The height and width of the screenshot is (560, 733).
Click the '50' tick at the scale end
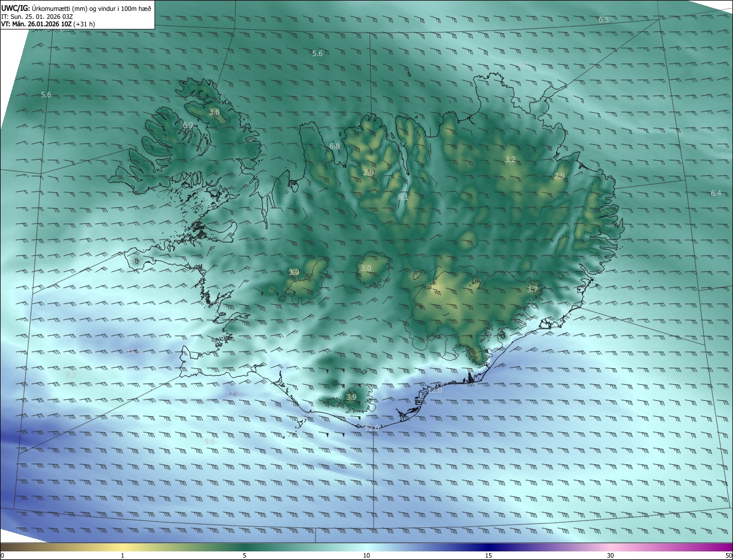click(x=728, y=555)
